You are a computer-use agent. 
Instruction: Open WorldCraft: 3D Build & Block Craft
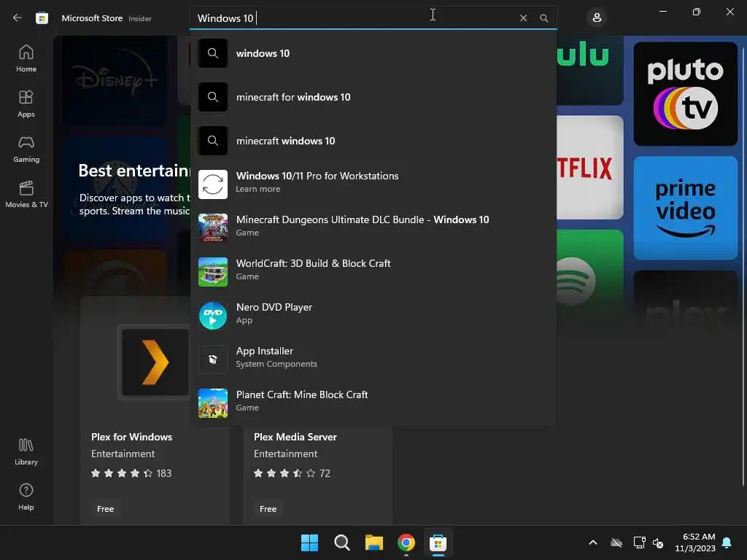(373, 272)
